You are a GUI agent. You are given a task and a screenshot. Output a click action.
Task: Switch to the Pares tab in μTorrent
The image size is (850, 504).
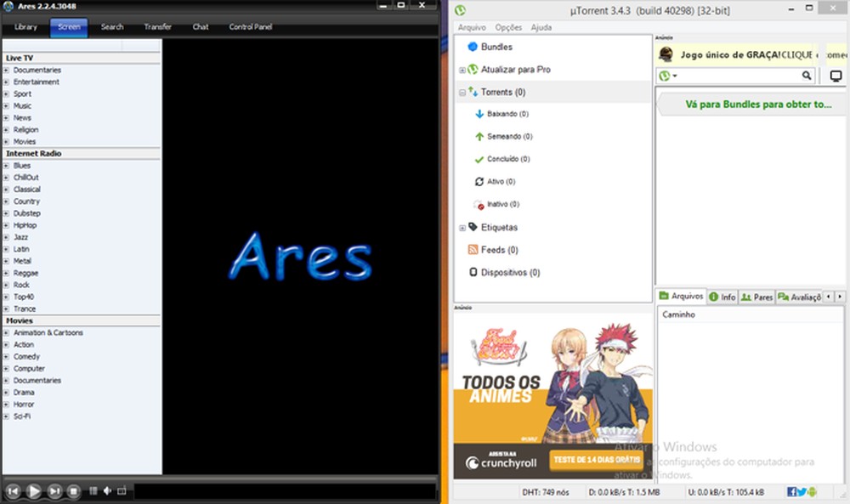756,296
